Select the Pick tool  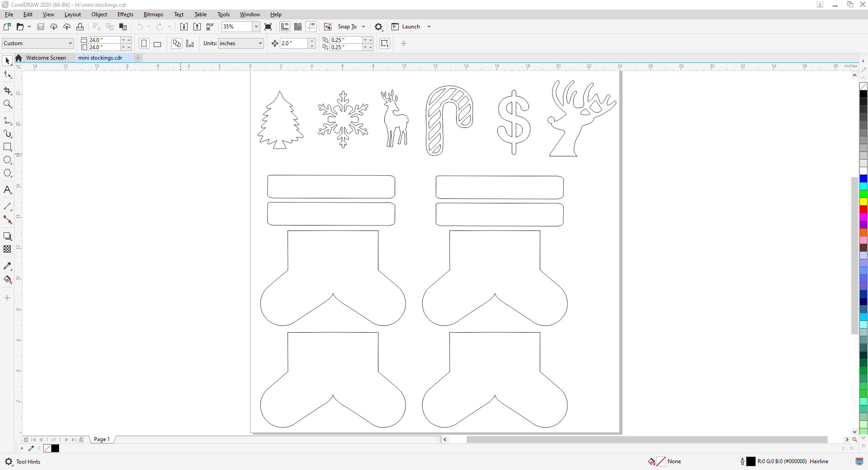tap(7, 61)
